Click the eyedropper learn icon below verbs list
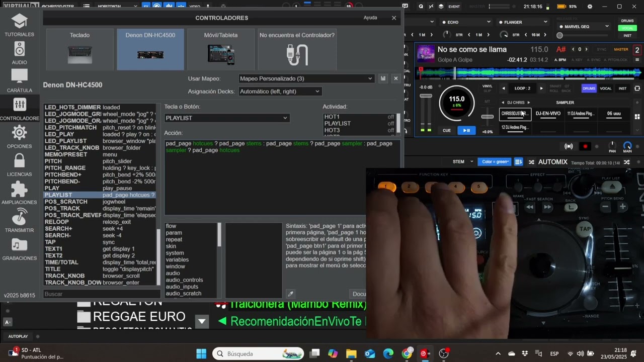This screenshot has width=644, height=362. click(290, 294)
